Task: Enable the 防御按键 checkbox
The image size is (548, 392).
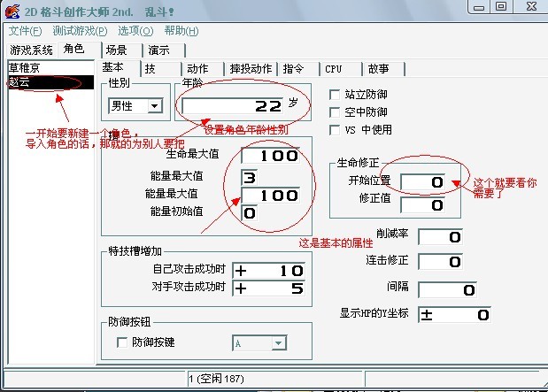Action: tap(121, 342)
